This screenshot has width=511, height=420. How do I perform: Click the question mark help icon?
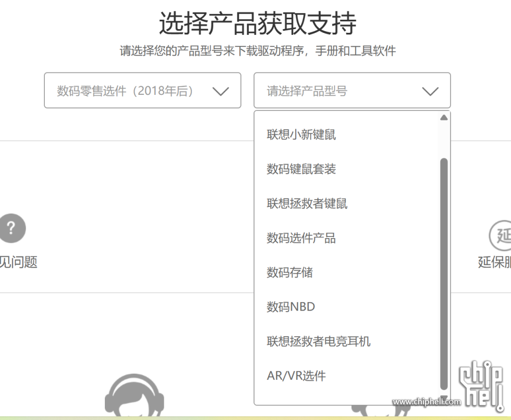coord(12,228)
